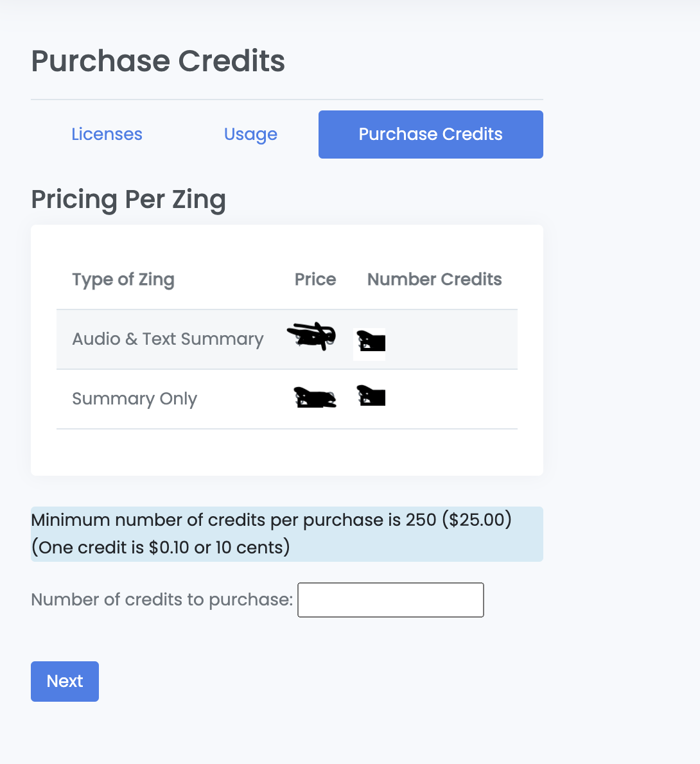Click the Number Credits column header
700x764 pixels.
point(434,279)
